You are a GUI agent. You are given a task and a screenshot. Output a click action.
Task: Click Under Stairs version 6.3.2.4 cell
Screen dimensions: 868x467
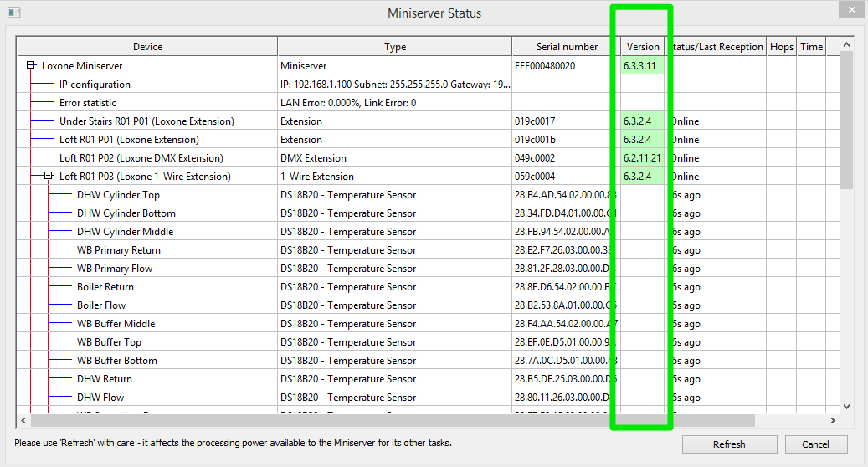click(x=643, y=121)
